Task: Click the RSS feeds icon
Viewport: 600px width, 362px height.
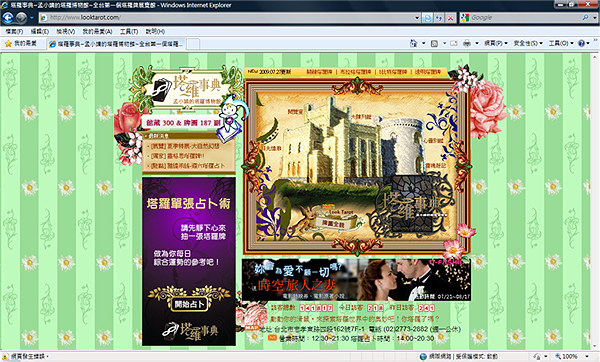Action: pyautogui.click(x=434, y=43)
